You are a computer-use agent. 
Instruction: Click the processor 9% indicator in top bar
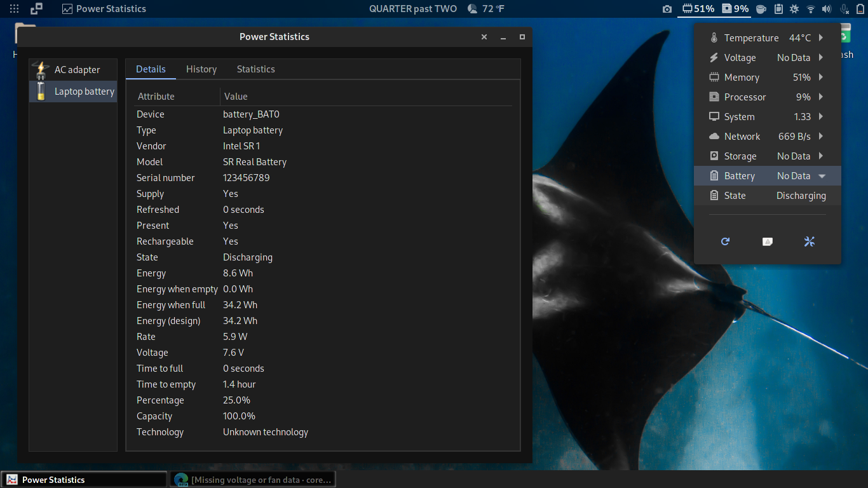[735, 9]
